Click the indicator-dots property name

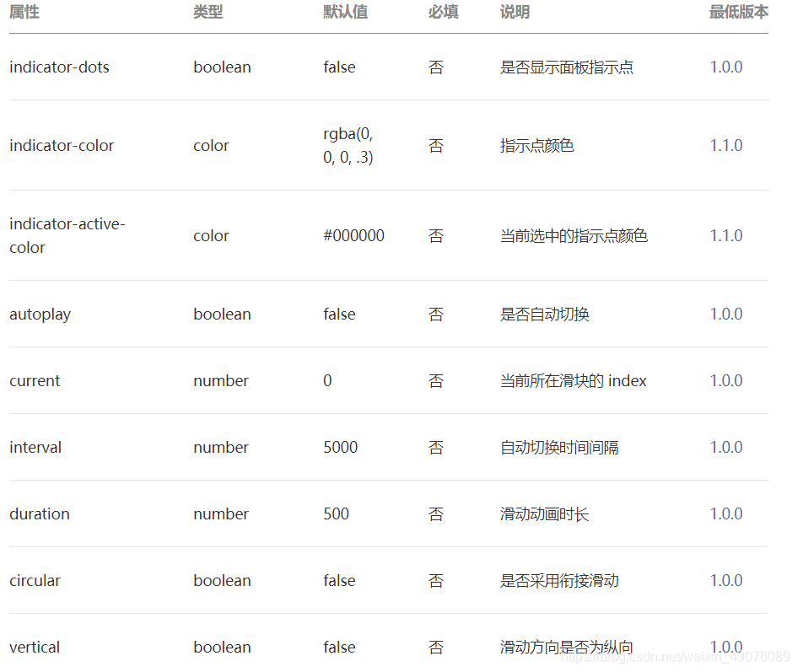point(59,67)
